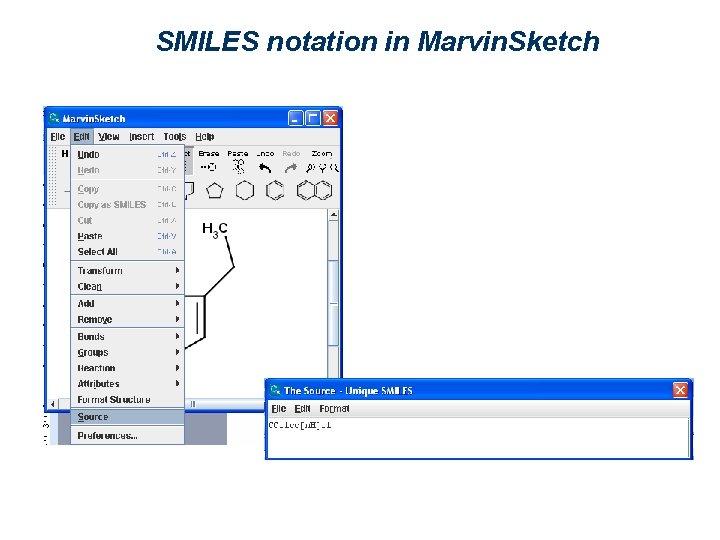Click the horizontal scrollbar left arrow
This screenshot has width=720, height=540.
pos(53,404)
